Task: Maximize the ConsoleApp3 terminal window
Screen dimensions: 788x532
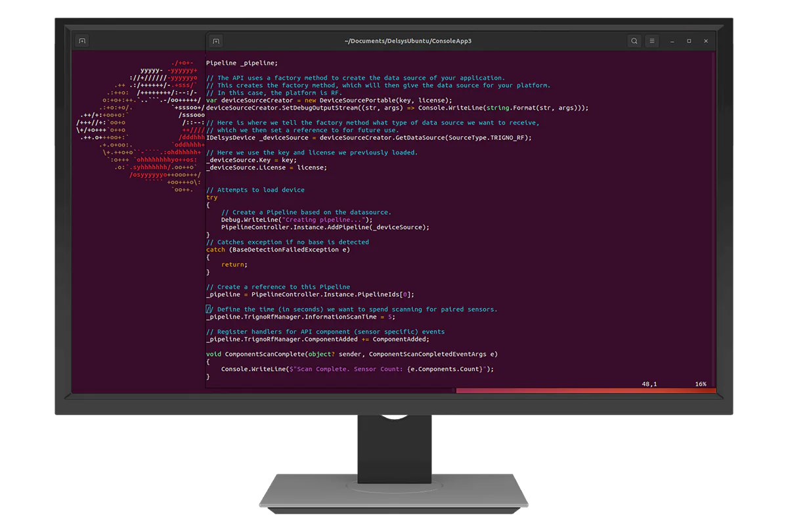Action: [689, 41]
